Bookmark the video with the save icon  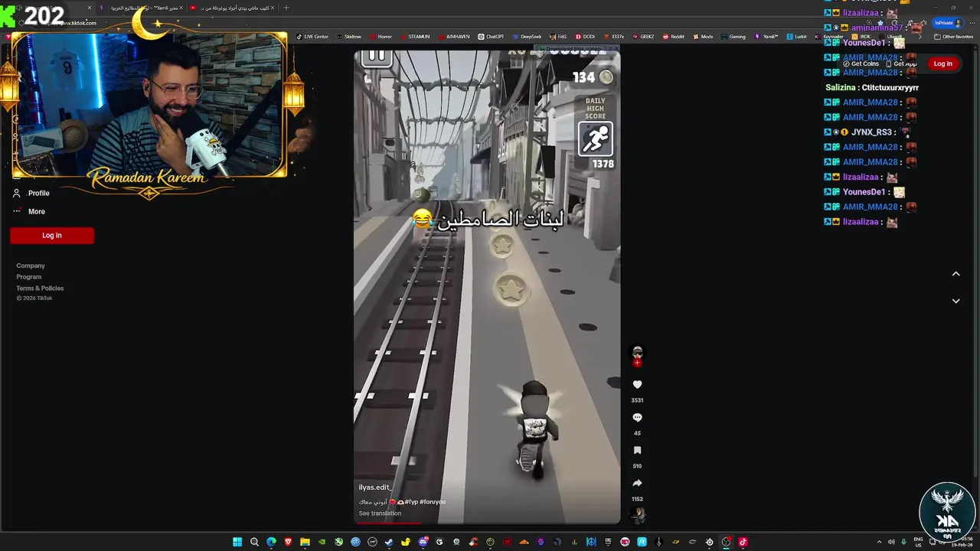coord(637,451)
